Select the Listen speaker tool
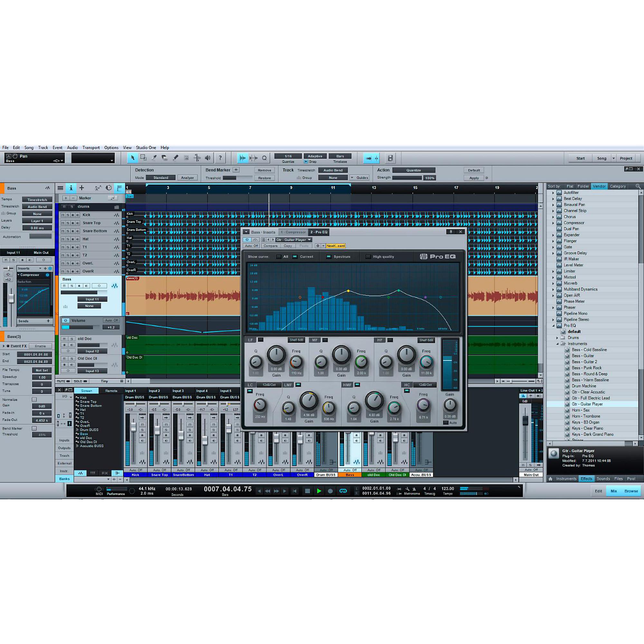 pyautogui.click(x=208, y=158)
